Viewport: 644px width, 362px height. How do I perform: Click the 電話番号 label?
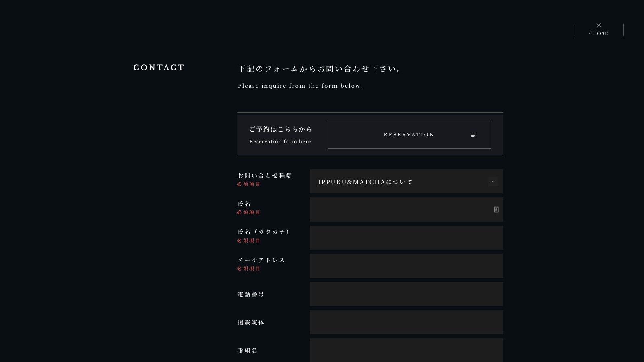[251, 294]
